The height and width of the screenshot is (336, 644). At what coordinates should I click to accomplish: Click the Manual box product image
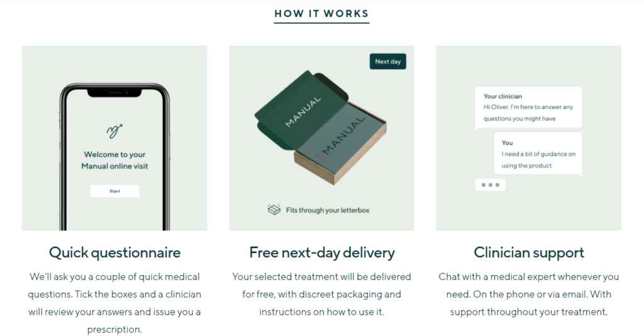click(x=320, y=127)
